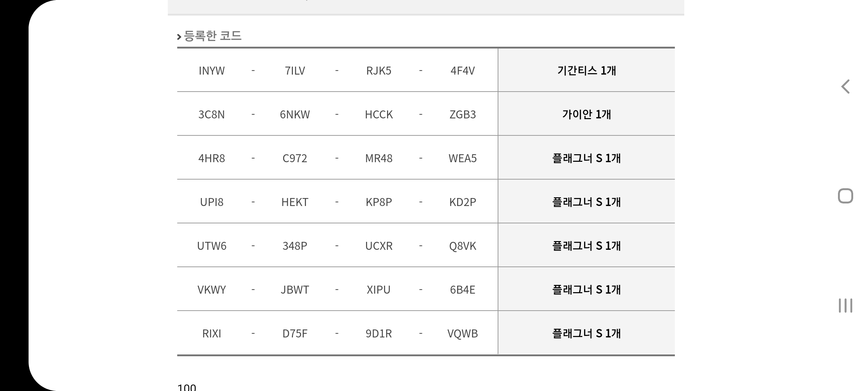Select 플래그너 S 1개 in the UPI8 row
Image resolution: width=868 pixels, height=391 pixels.
tap(586, 202)
